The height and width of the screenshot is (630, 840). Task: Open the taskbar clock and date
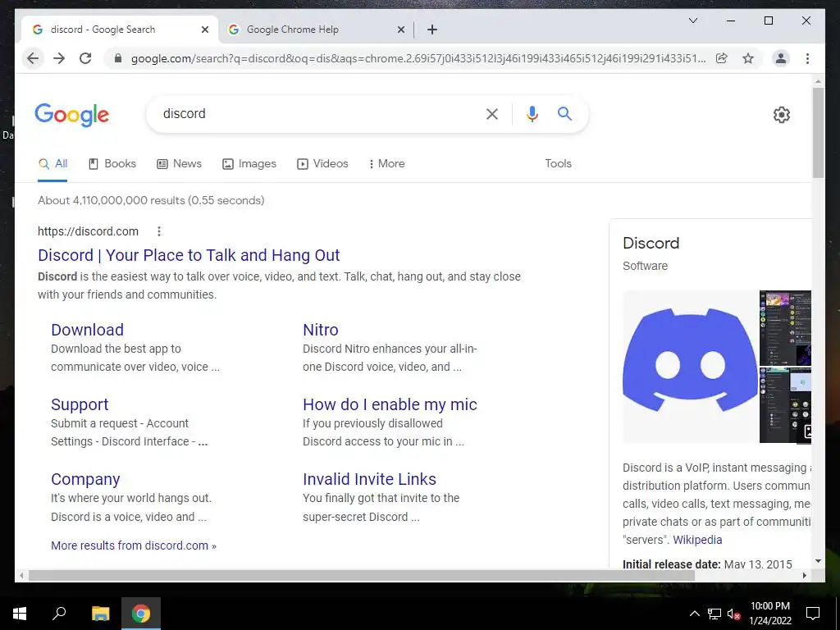click(769, 614)
